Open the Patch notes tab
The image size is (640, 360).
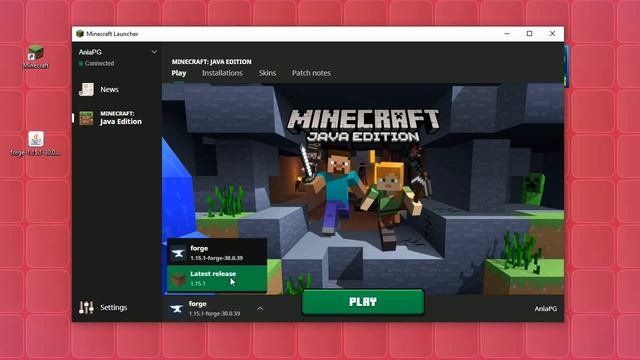click(311, 73)
